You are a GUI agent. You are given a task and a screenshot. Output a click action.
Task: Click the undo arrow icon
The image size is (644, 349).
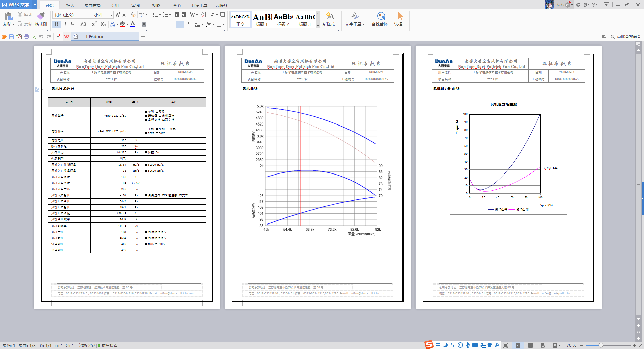(41, 36)
